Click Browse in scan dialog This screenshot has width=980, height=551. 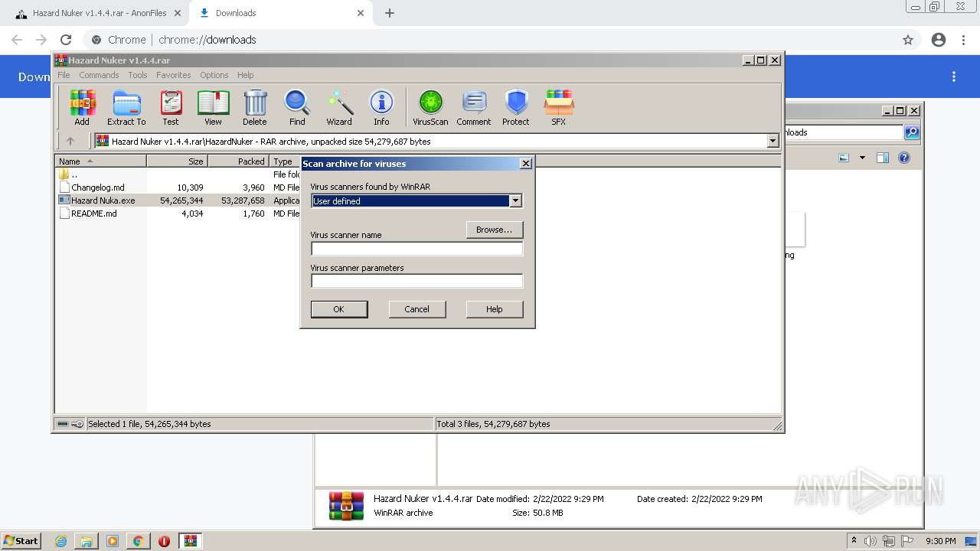pos(495,230)
